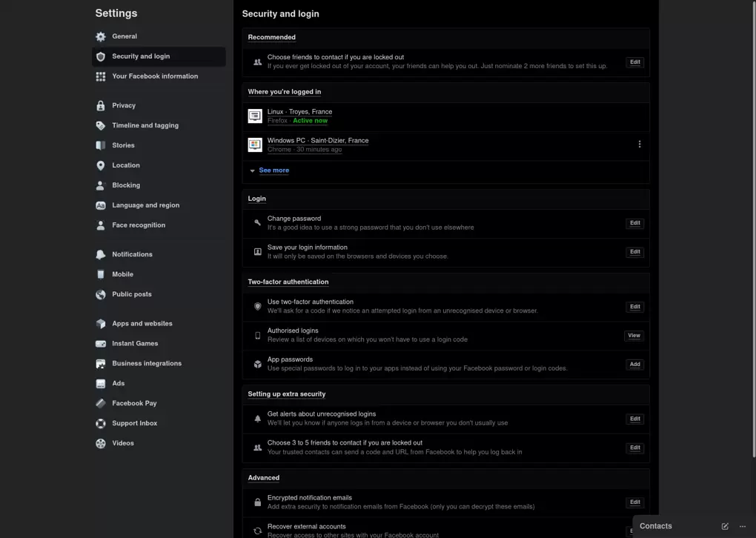
Task: Click the Your Facebook information grid icon
Action: click(x=100, y=76)
